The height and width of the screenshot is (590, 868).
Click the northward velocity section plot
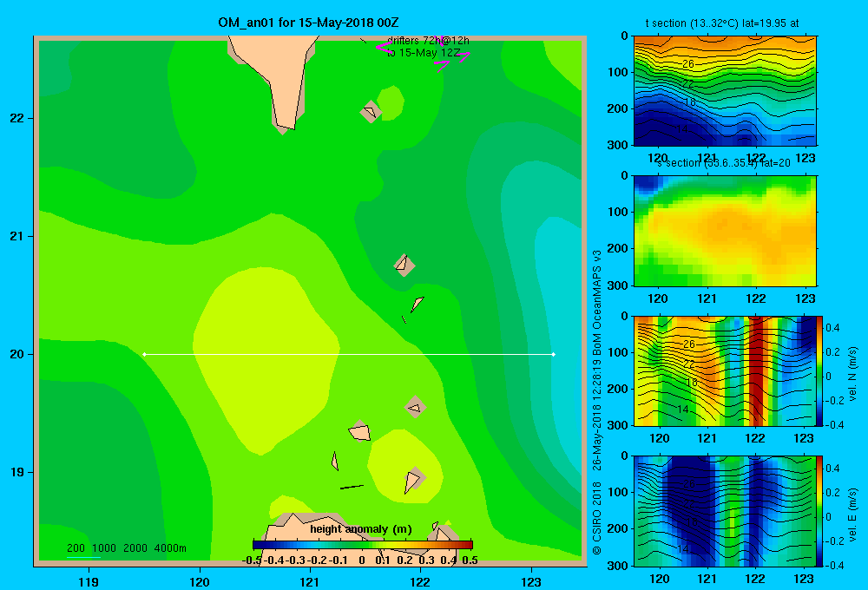pyautogui.click(x=725, y=370)
